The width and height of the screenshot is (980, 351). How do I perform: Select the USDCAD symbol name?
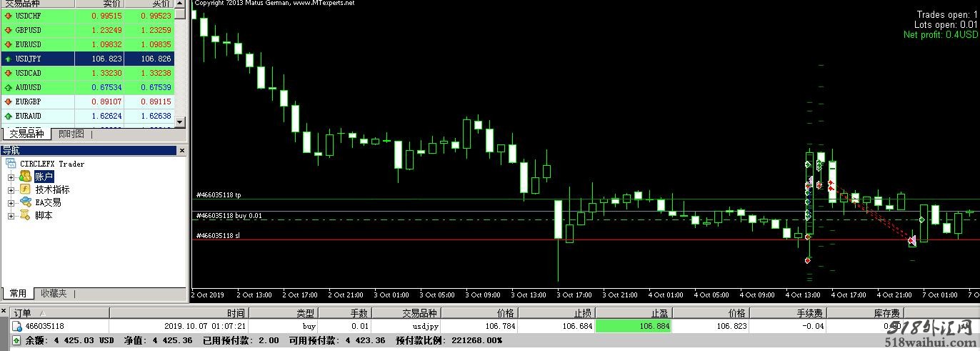(28, 73)
